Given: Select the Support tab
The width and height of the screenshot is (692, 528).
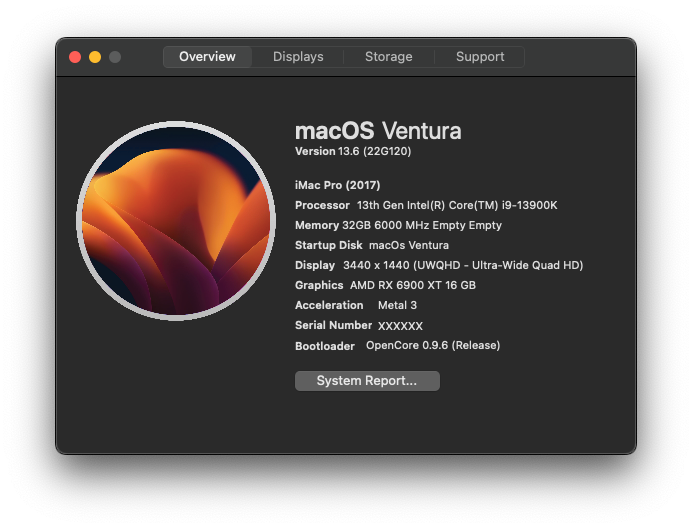Looking at the screenshot, I should tap(480, 57).
